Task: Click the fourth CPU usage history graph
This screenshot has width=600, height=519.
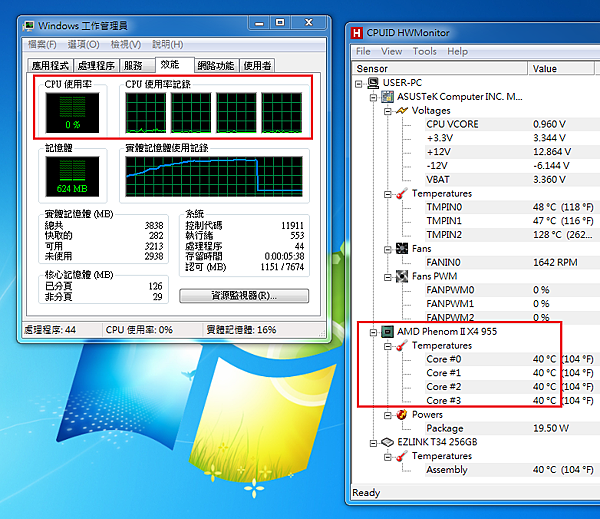Action: click(x=282, y=113)
